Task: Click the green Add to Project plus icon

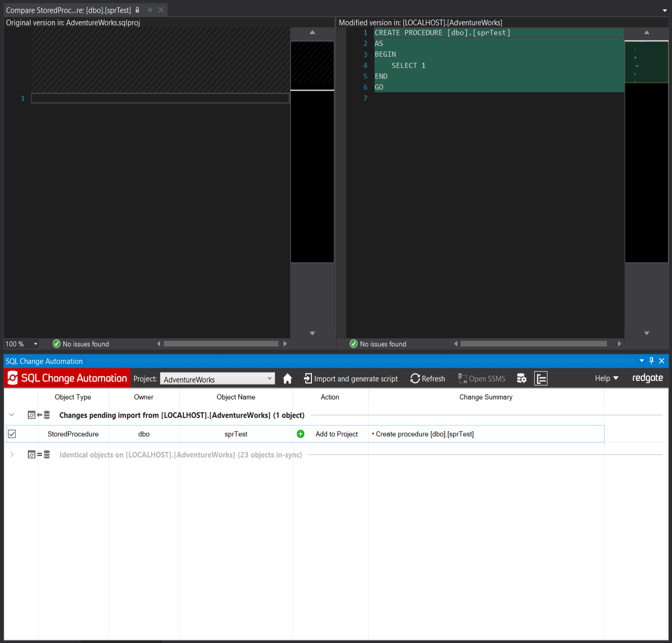Action: pyautogui.click(x=301, y=434)
